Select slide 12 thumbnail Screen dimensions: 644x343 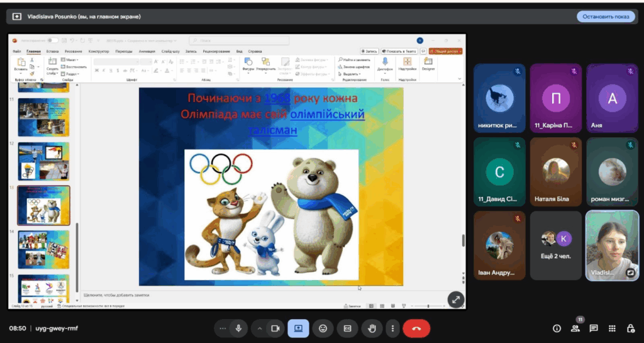(x=43, y=161)
